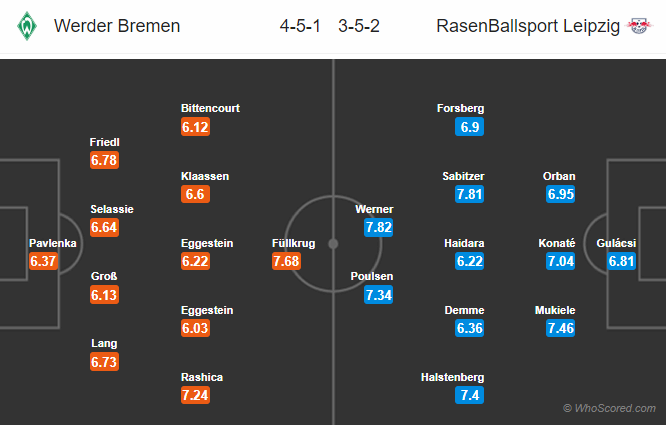Screen dimensions: 666x425
Task: Click the Forsberg player name
Action: 460,108
